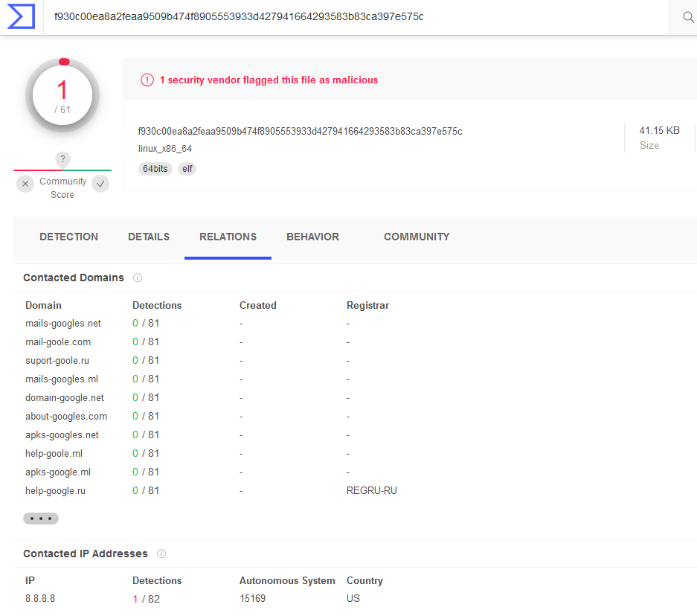Click the Country column header

tap(364, 581)
